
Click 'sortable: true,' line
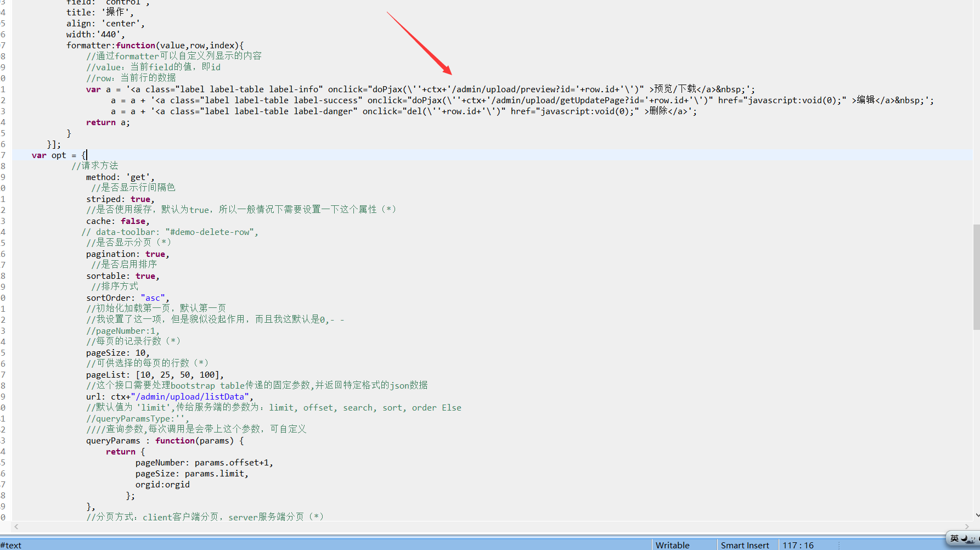click(x=122, y=276)
